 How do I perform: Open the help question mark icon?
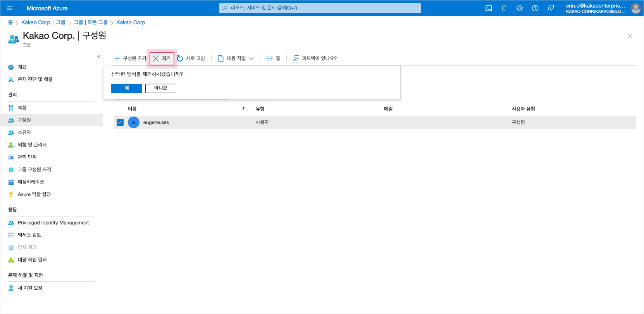535,8
